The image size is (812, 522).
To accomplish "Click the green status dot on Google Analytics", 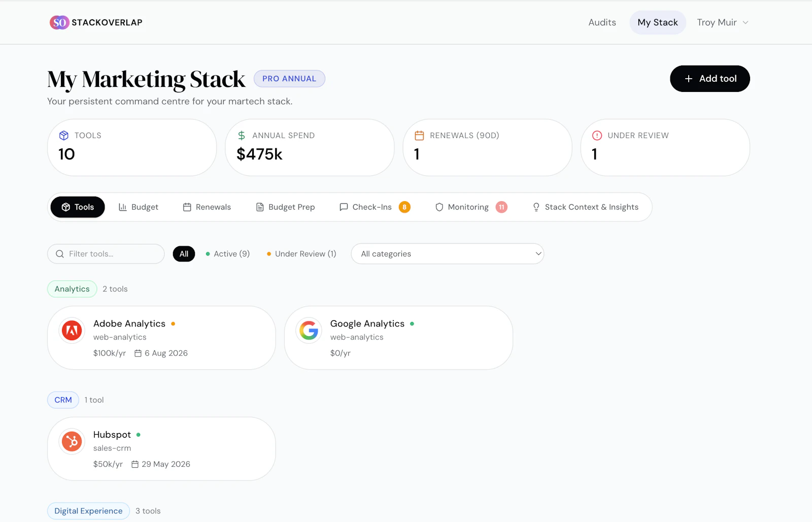I will click(x=412, y=324).
